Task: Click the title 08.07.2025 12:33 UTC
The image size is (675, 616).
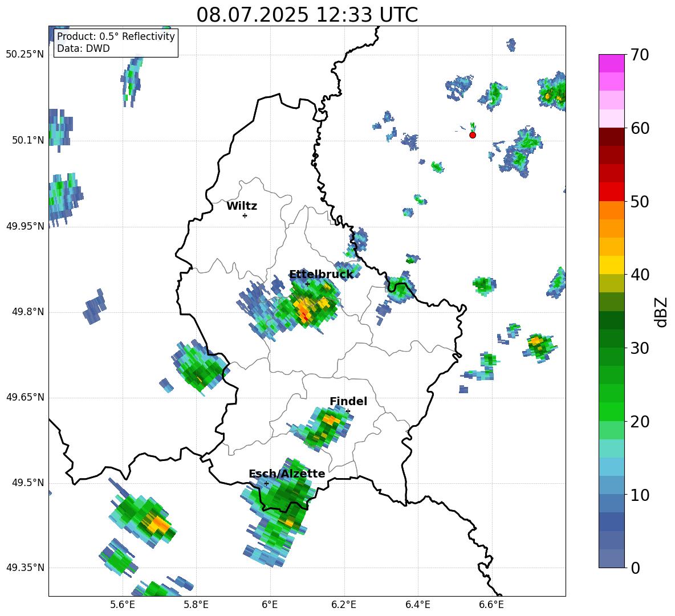Action: point(307,15)
